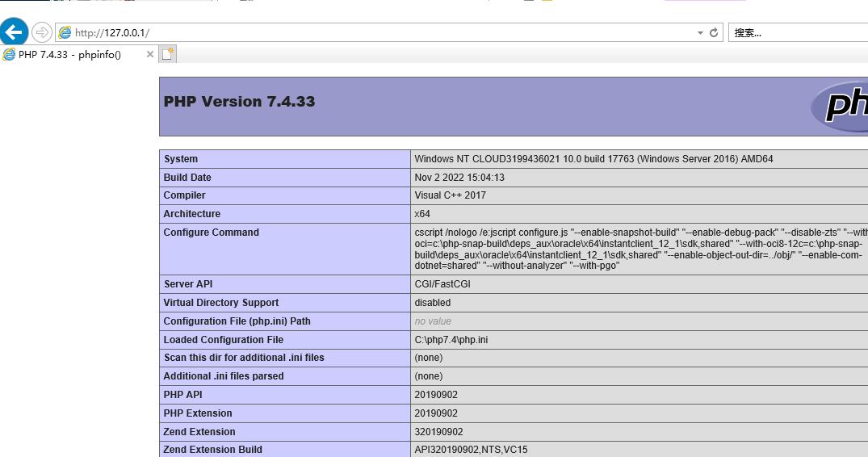868x457 pixels.
Task: Click the PHP API value 20190902
Action: point(436,395)
